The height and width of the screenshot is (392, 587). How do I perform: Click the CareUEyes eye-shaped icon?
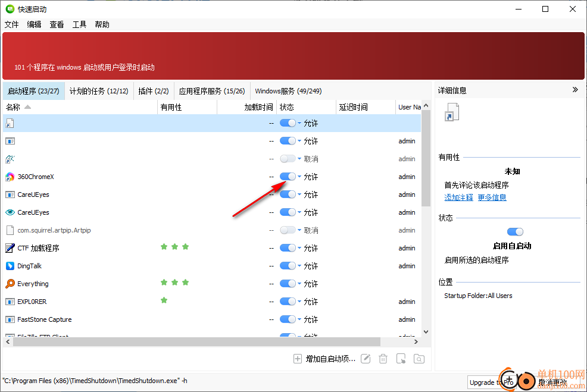pos(10,212)
